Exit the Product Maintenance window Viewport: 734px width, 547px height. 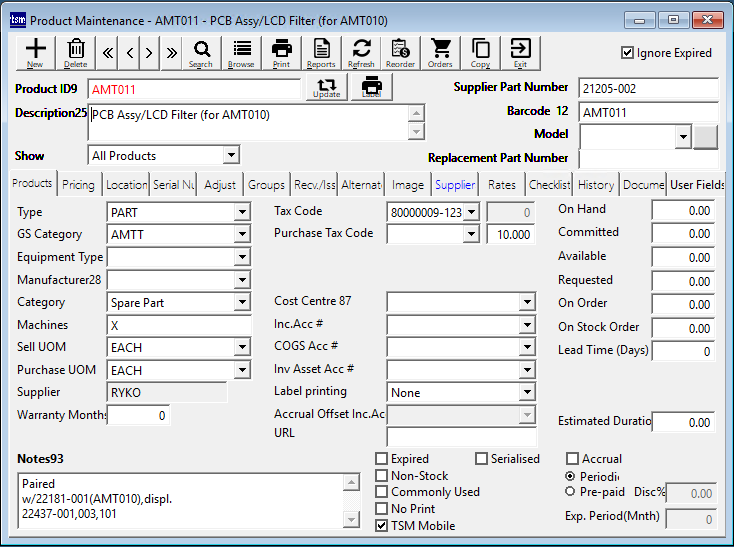(x=520, y=52)
